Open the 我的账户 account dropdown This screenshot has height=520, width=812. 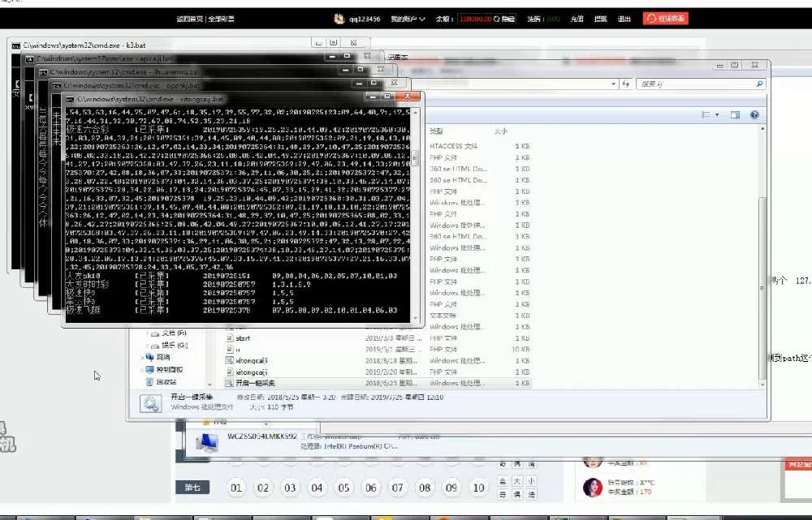pos(410,18)
